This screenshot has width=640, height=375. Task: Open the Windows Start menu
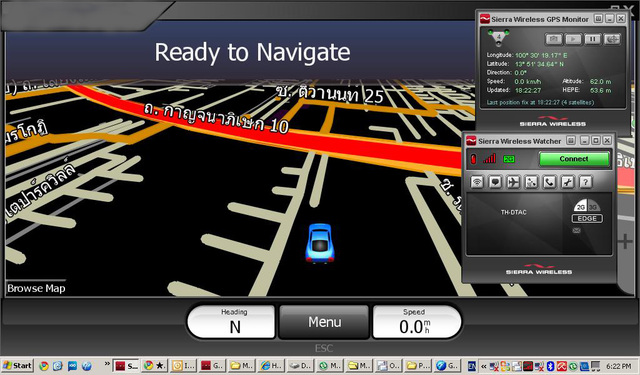(x=17, y=366)
